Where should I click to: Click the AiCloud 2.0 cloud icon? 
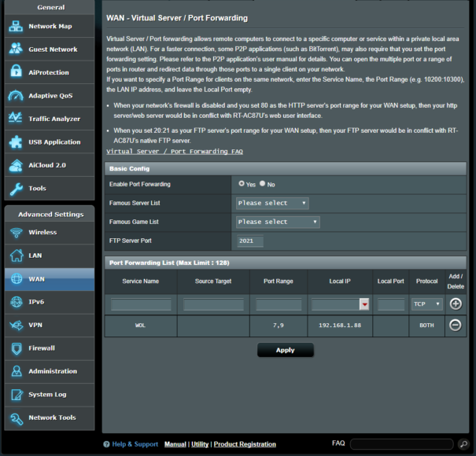[16, 165]
